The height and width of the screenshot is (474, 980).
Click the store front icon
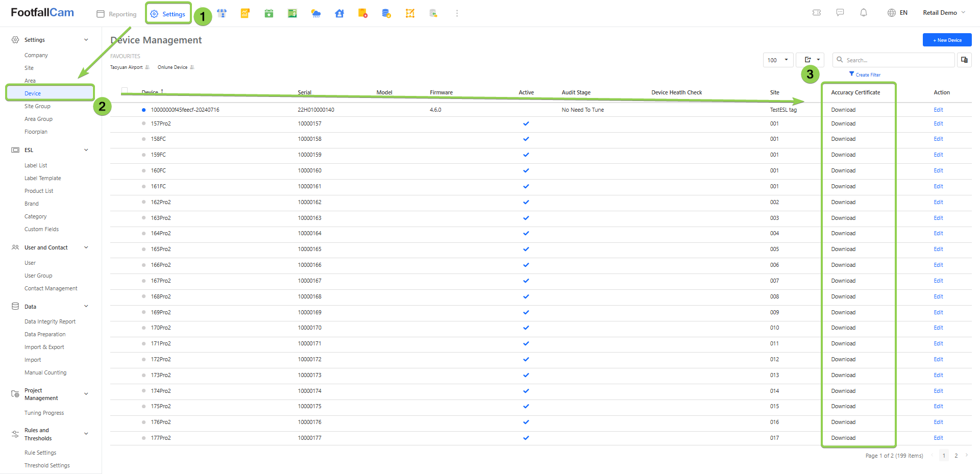point(222,14)
